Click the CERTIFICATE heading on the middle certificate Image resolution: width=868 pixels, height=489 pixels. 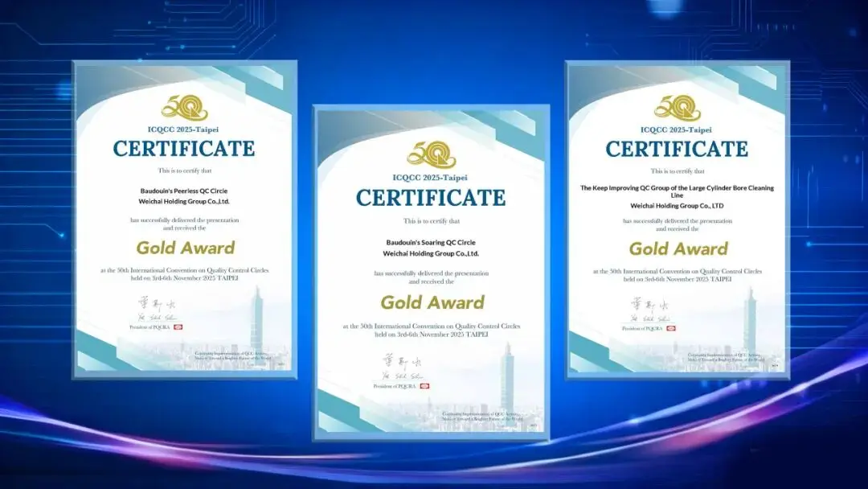[x=431, y=198]
